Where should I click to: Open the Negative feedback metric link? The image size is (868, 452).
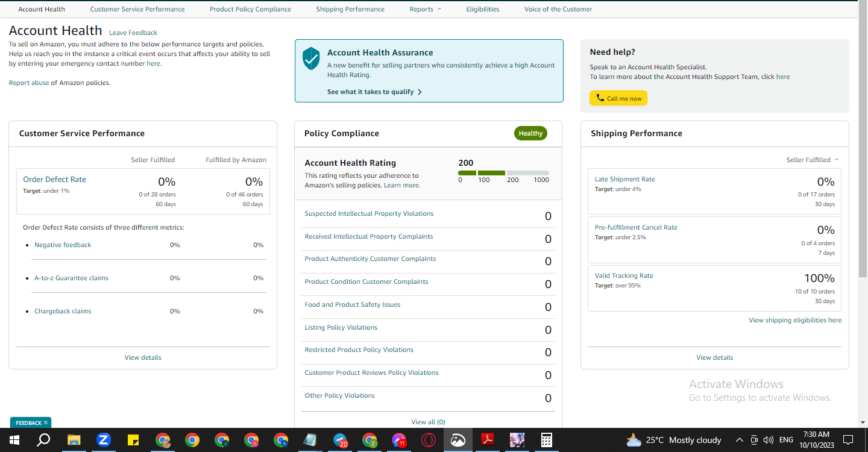(x=63, y=245)
